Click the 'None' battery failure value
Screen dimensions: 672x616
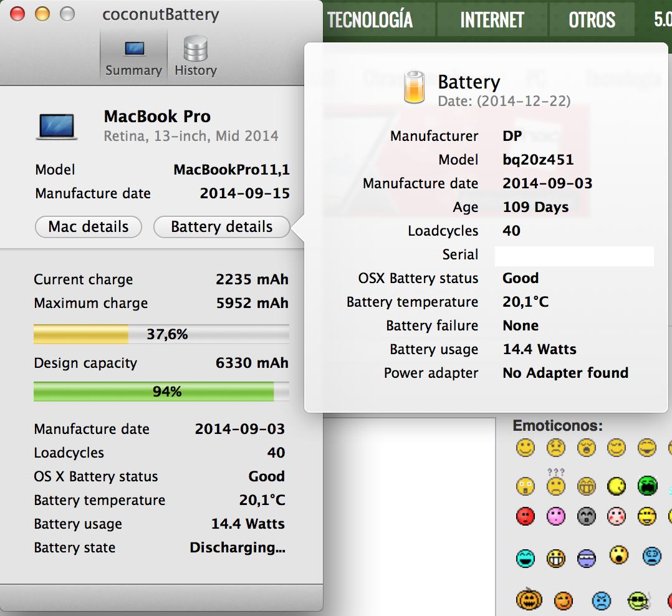(521, 325)
